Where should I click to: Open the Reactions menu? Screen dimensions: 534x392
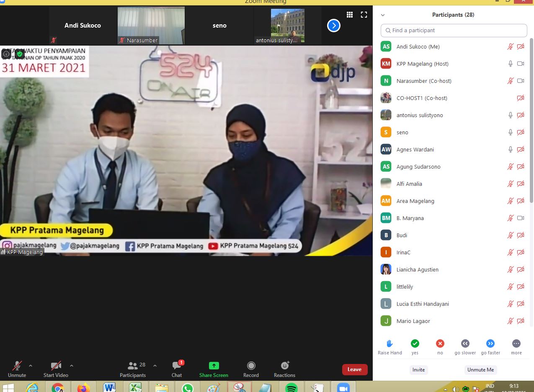(x=284, y=366)
